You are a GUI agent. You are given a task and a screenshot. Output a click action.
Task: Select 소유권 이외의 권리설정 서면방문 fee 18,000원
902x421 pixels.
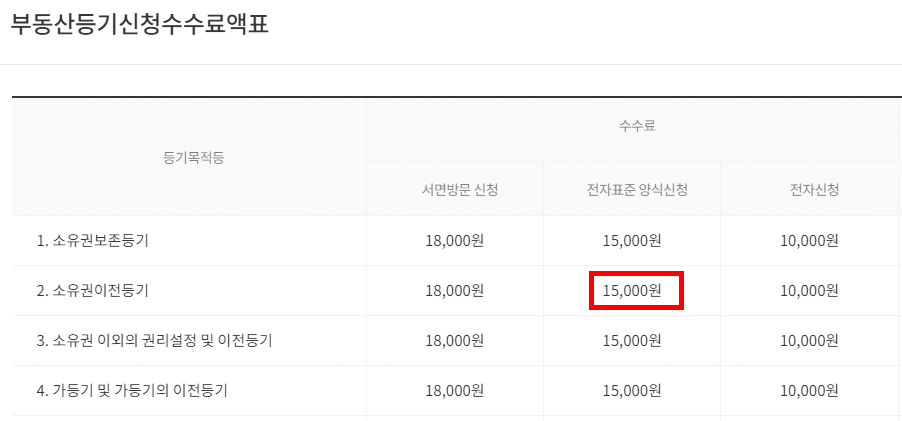(x=454, y=341)
